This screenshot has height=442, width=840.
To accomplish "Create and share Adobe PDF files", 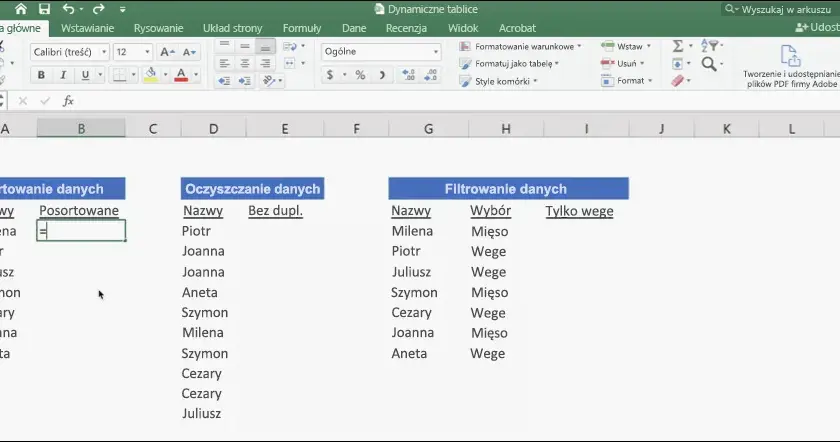I will [x=791, y=66].
